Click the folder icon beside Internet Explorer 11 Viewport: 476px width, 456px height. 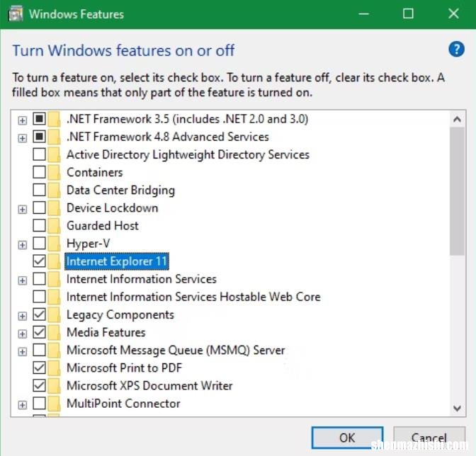(x=54, y=261)
